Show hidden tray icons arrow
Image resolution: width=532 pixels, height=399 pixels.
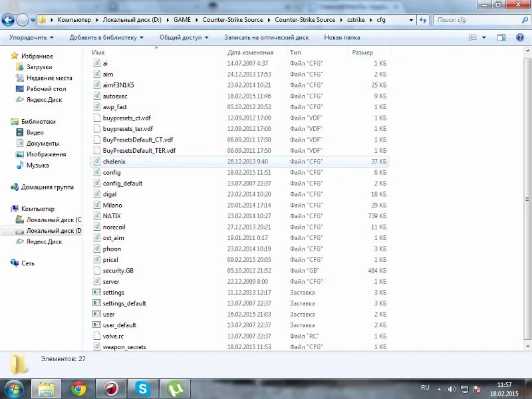coord(440,389)
